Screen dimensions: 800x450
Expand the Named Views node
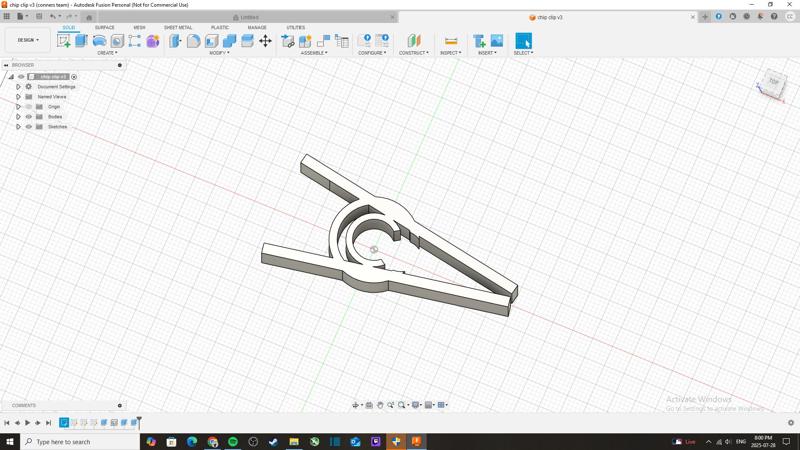click(x=18, y=97)
